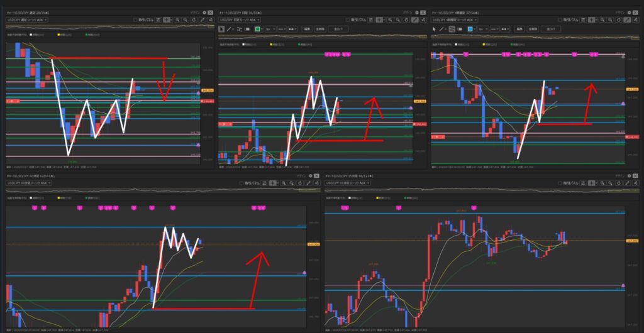Open arrow-end style dropdown in daily chart
Screen dimensions: 644x333
point(292,29)
